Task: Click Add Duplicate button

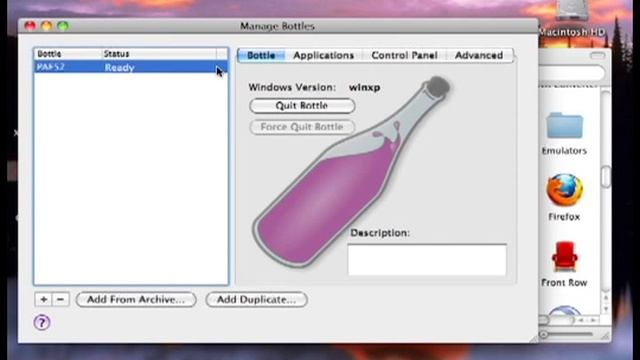Action: (256, 300)
